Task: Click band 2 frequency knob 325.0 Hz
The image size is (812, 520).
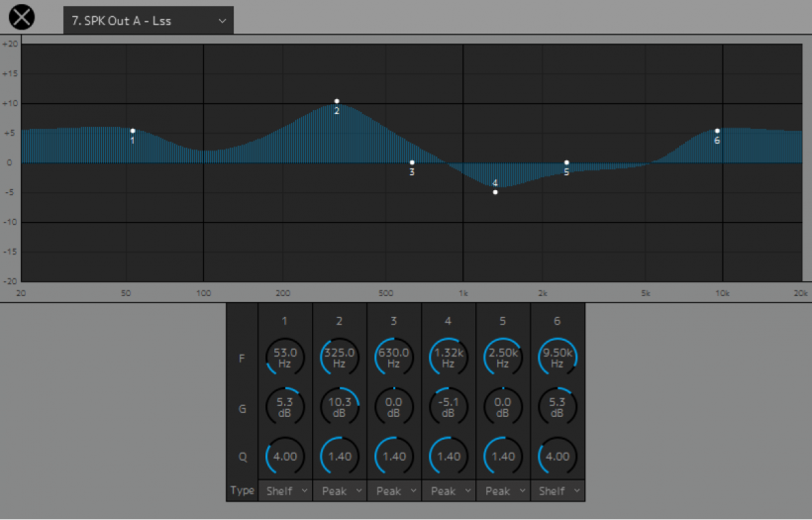Action: click(x=340, y=357)
